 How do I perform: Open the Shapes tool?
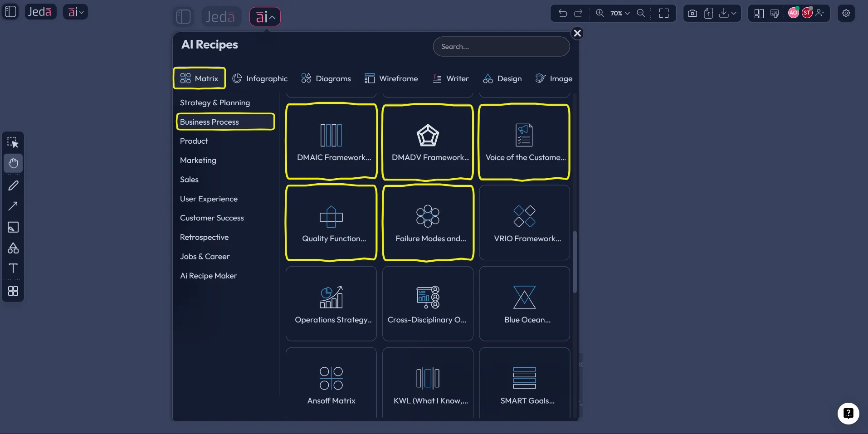[13, 248]
